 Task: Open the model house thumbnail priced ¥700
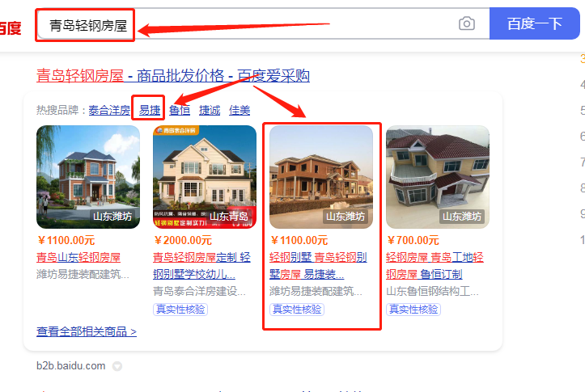437,177
